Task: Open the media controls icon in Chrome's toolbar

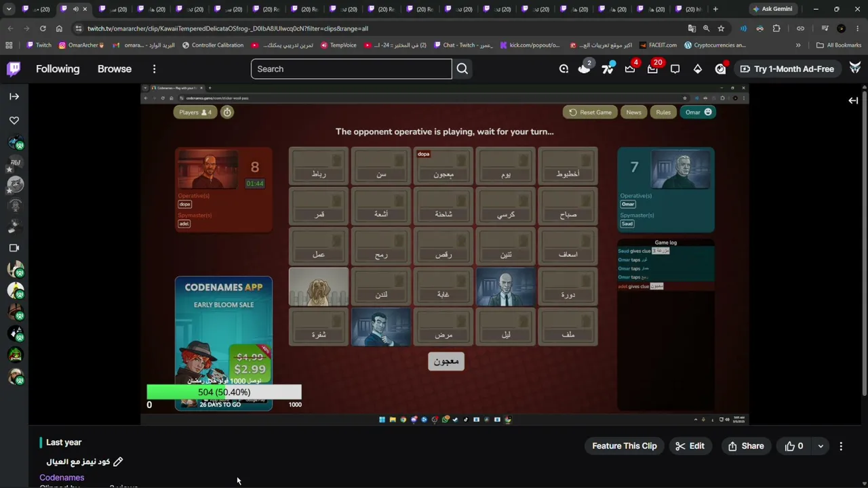Action: pos(825,28)
